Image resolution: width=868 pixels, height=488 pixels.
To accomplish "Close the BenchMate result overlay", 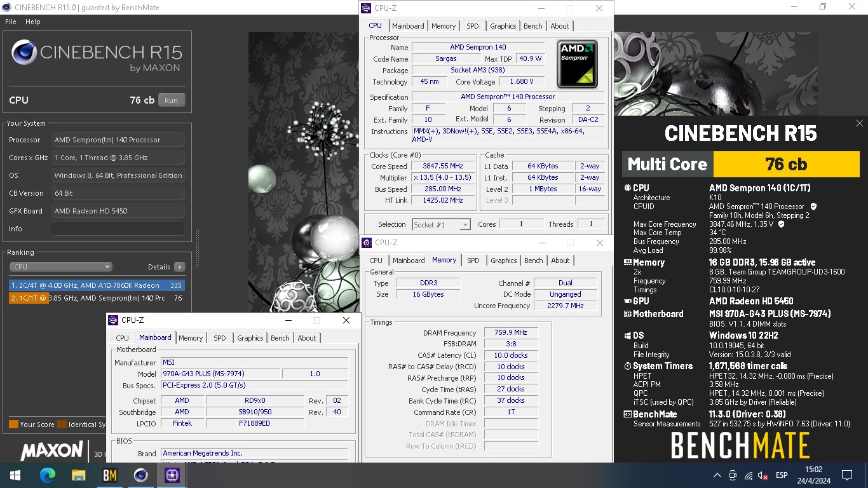I will (859, 123).
